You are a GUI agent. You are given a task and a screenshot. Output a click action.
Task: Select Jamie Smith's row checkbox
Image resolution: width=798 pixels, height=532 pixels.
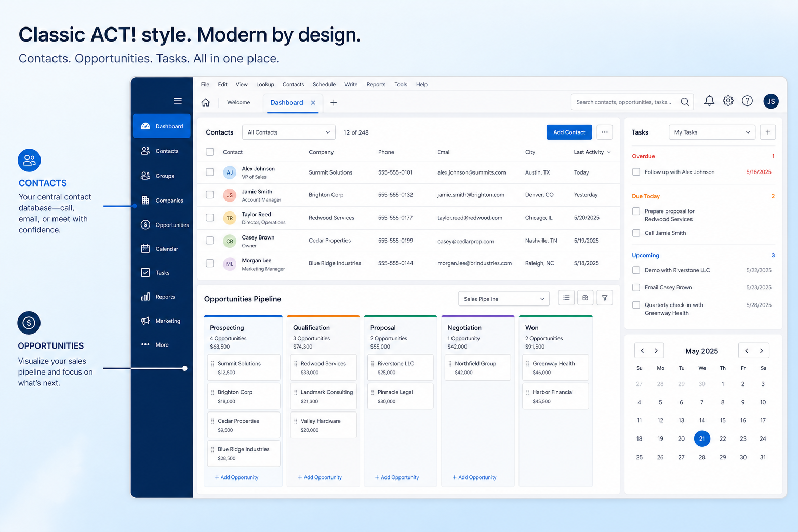[x=210, y=195]
